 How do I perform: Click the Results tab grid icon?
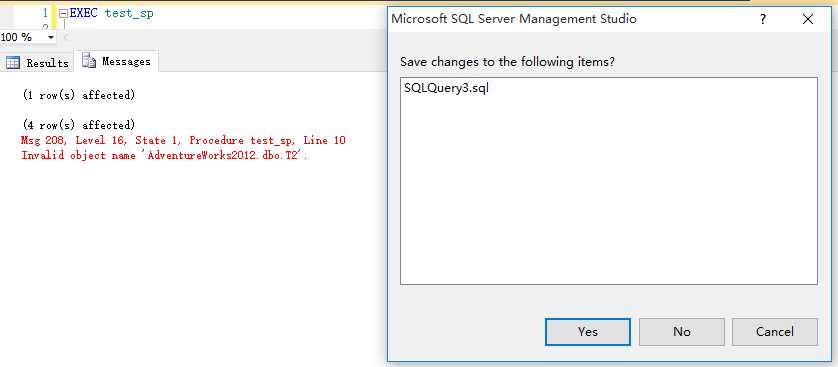[x=13, y=63]
